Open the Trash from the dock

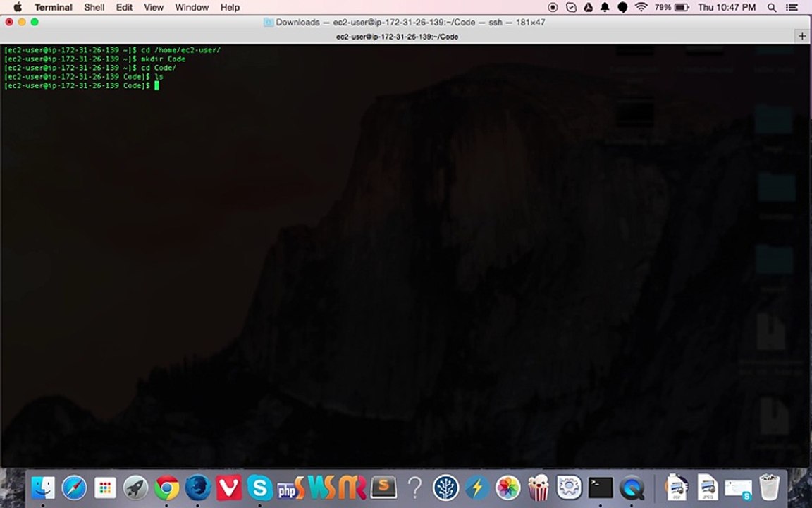click(x=769, y=488)
